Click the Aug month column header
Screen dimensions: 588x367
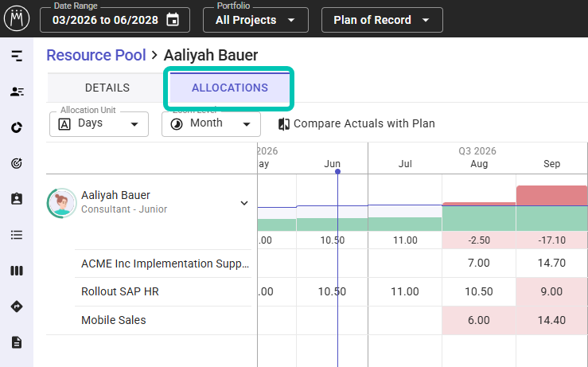point(479,164)
